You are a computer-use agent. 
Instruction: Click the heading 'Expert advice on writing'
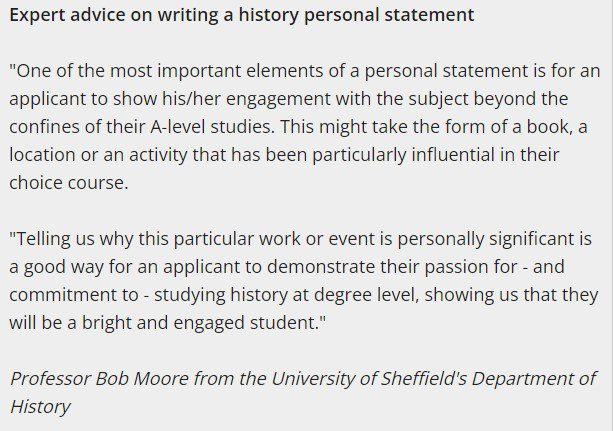(115, 16)
